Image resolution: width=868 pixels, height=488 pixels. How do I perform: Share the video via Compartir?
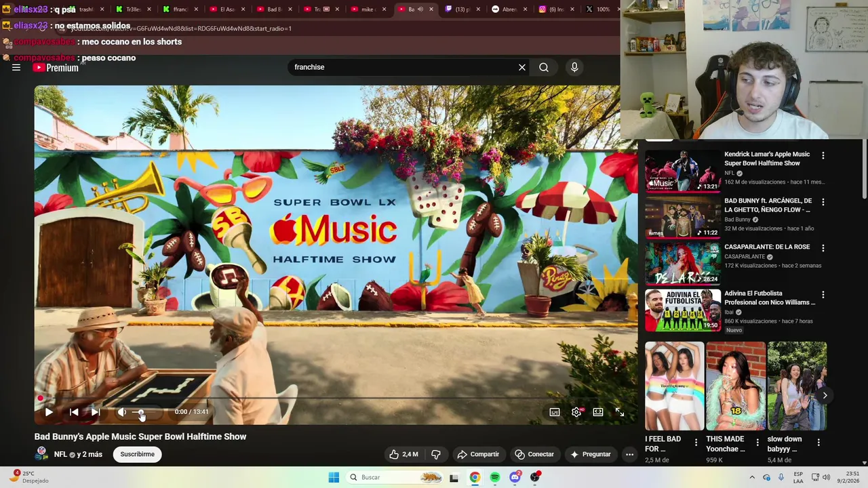pyautogui.click(x=478, y=454)
